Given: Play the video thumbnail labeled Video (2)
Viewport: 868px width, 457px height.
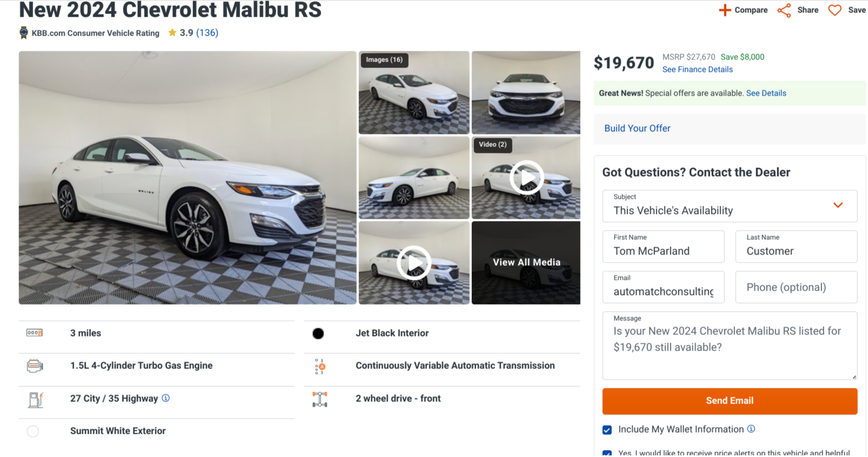Looking at the screenshot, I should point(526,177).
